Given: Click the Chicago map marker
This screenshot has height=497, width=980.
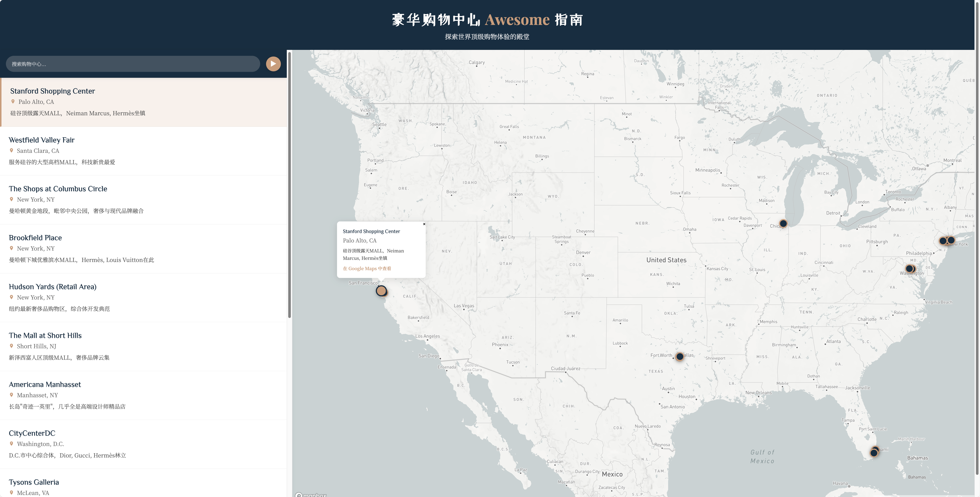Looking at the screenshot, I should coord(783,223).
